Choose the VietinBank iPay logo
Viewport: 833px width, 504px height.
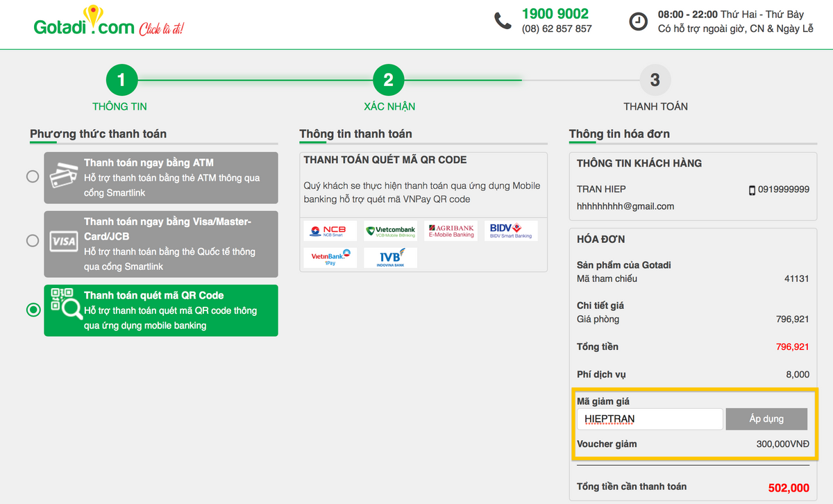330,258
